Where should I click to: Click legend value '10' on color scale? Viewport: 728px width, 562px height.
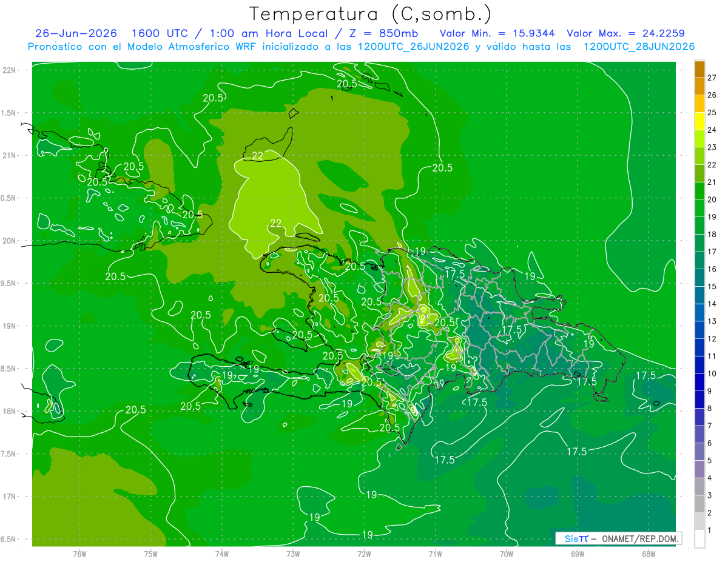tap(712, 373)
